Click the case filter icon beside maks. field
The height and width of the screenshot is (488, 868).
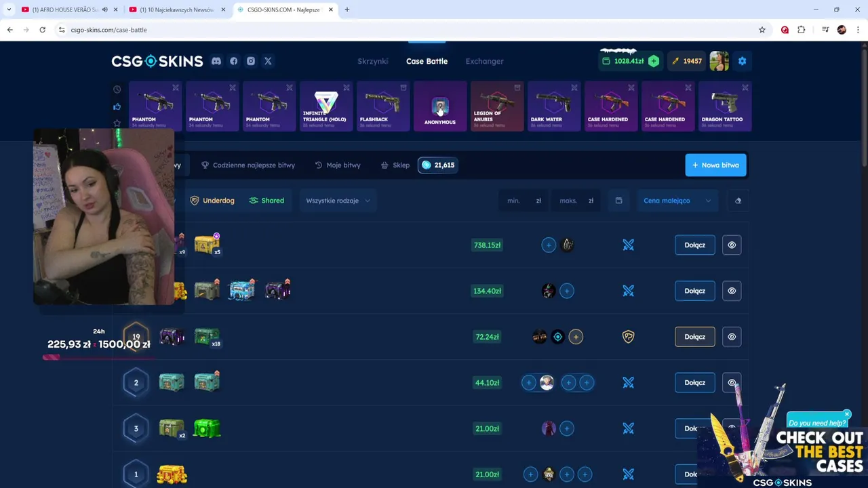click(618, 201)
